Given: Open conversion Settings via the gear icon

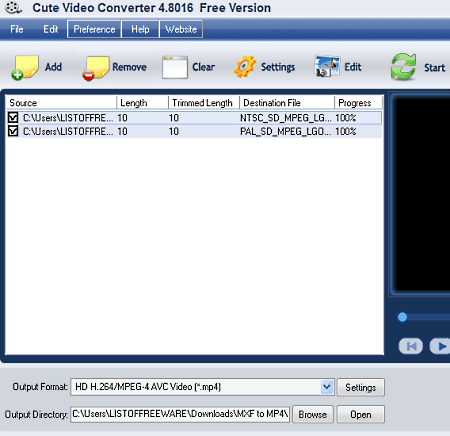Looking at the screenshot, I should pos(245,67).
